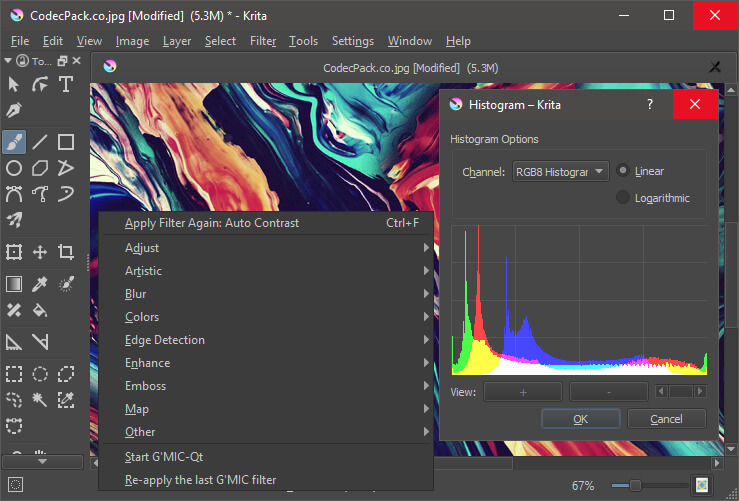Open the Channel dropdown in Histogram
This screenshot has height=501, width=739.
tap(560, 172)
